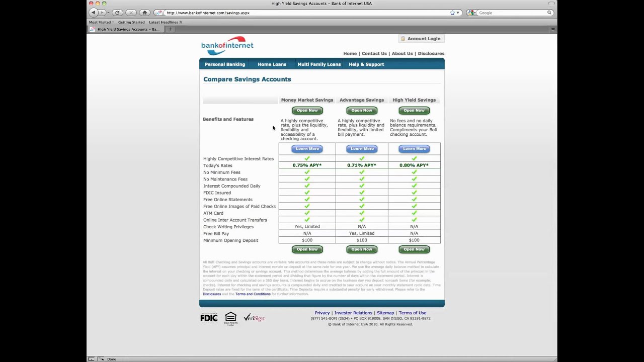Click the Google search magnifier icon

click(549, 13)
